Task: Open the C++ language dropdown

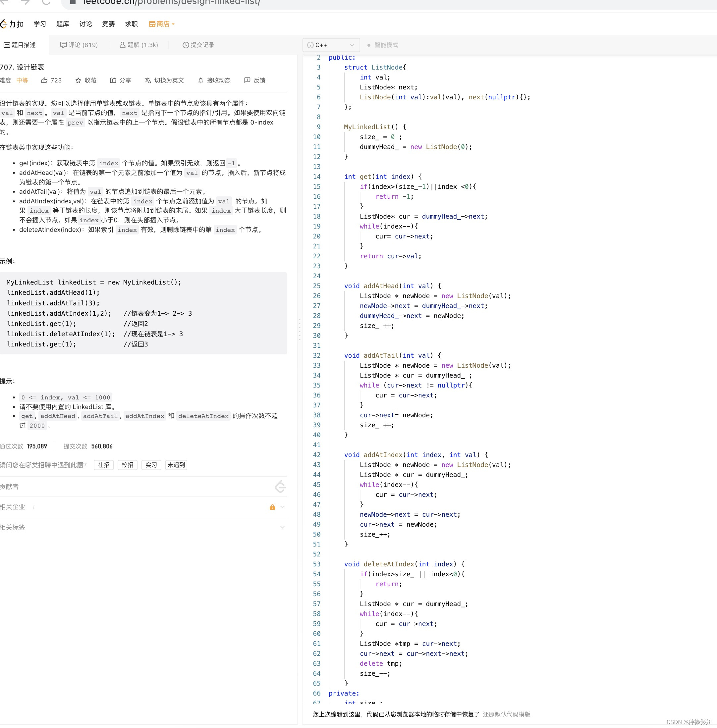Action: [331, 45]
